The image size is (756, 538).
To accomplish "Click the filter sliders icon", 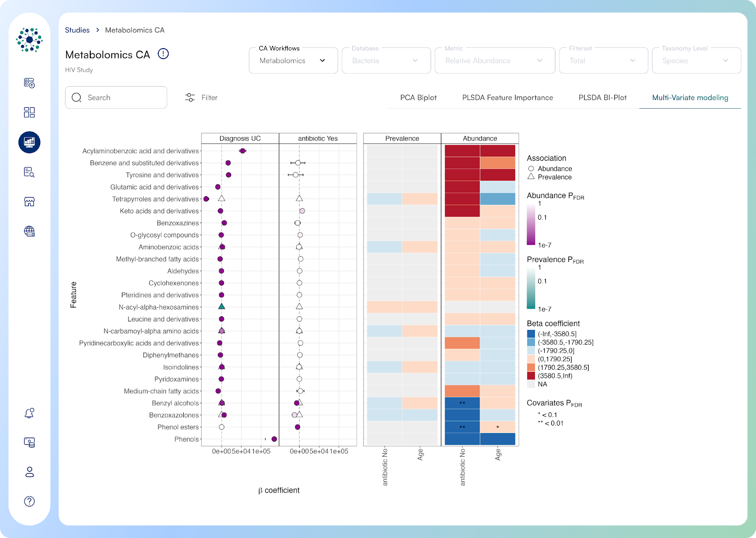I will pyautogui.click(x=190, y=97).
